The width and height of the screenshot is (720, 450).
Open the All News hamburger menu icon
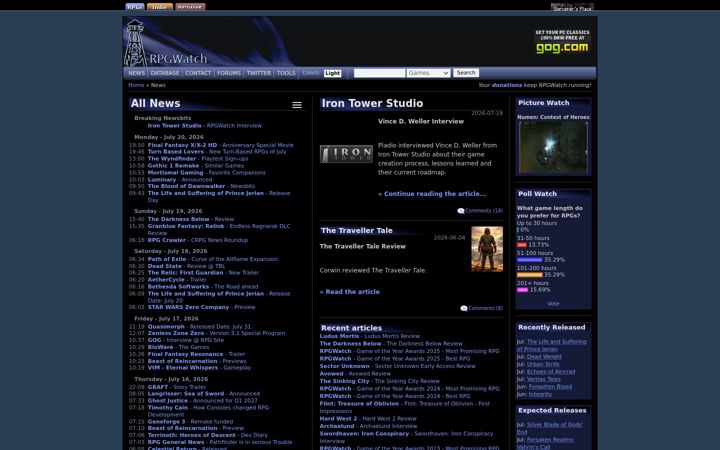tap(297, 105)
